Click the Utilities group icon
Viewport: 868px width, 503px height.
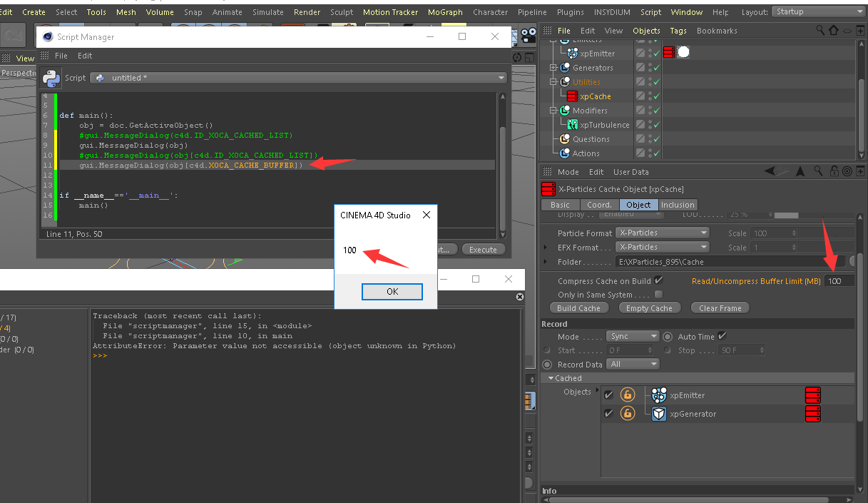tap(565, 82)
